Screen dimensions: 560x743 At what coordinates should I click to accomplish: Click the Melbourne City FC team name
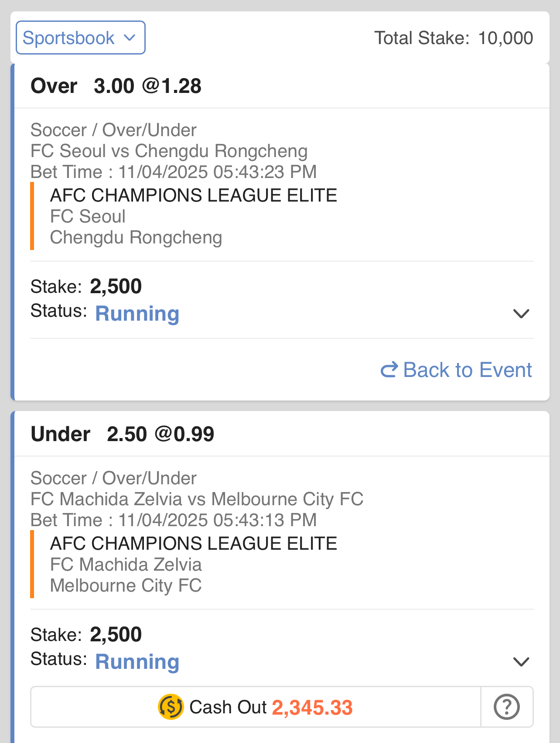click(126, 585)
